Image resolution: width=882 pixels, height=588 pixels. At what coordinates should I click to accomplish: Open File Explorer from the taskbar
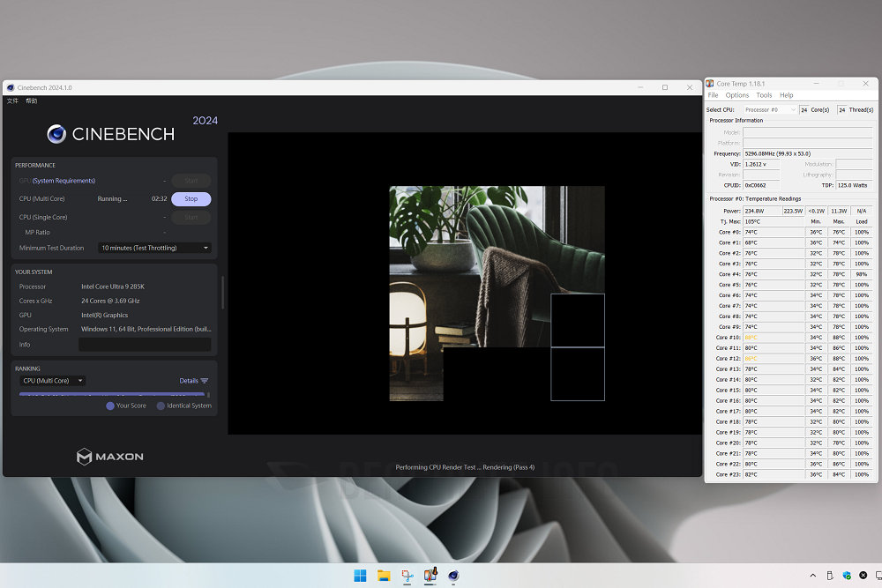pos(384,575)
